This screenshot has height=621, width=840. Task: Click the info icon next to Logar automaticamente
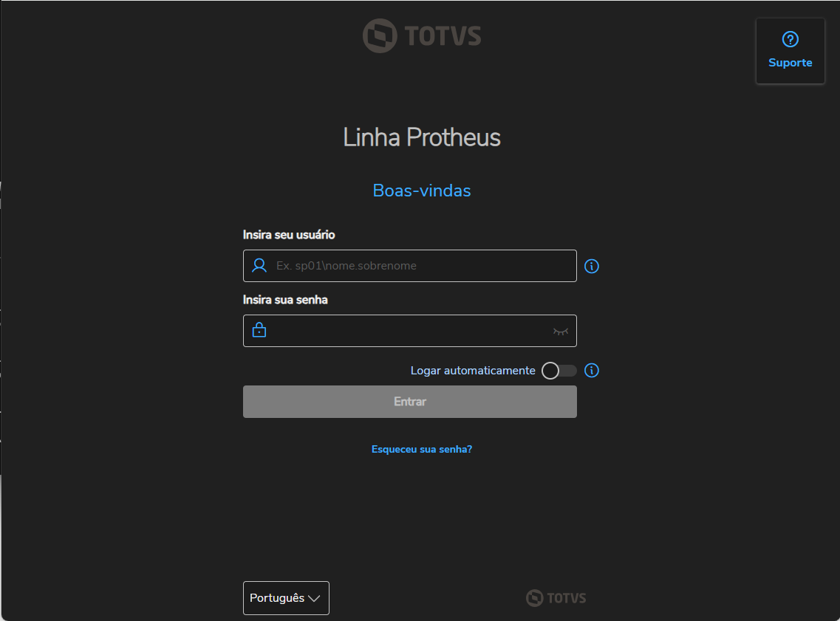point(592,371)
